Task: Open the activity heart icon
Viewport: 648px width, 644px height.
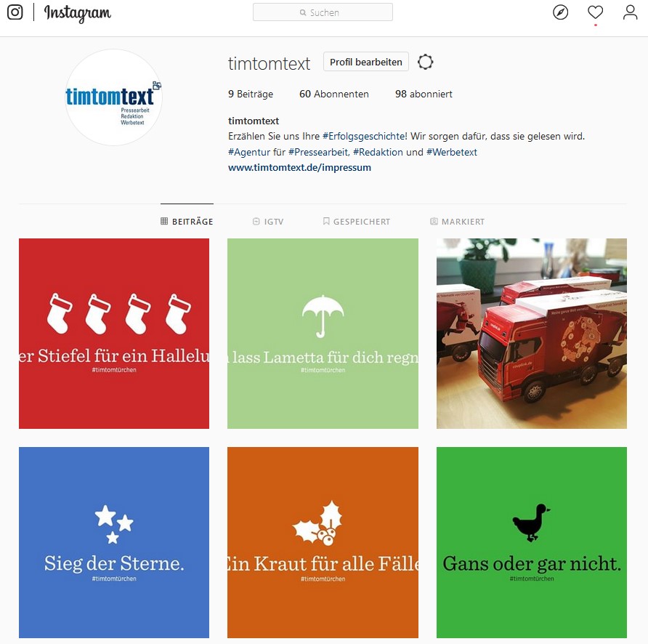Action: pos(595,12)
